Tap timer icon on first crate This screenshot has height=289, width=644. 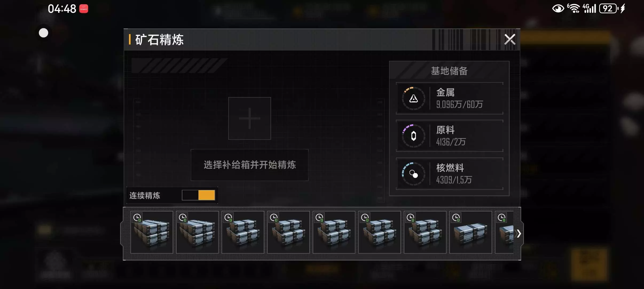(x=137, y=218)
